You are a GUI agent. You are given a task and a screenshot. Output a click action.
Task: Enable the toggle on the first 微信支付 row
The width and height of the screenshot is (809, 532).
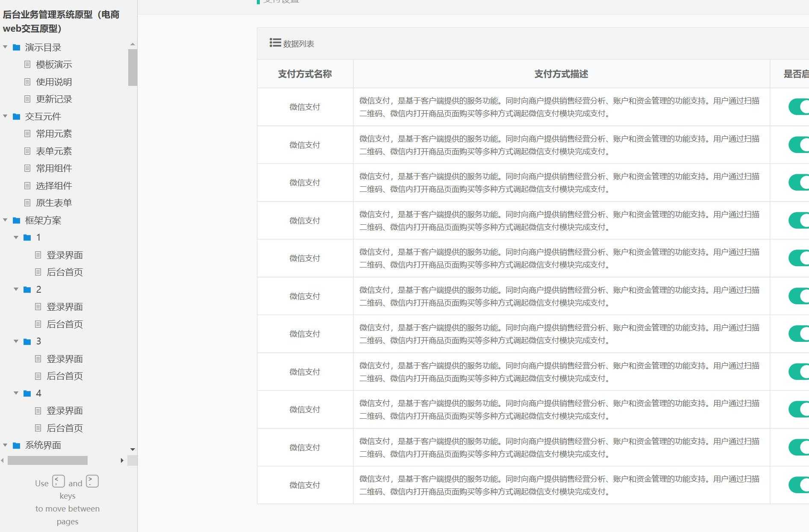tap(801, 107)
